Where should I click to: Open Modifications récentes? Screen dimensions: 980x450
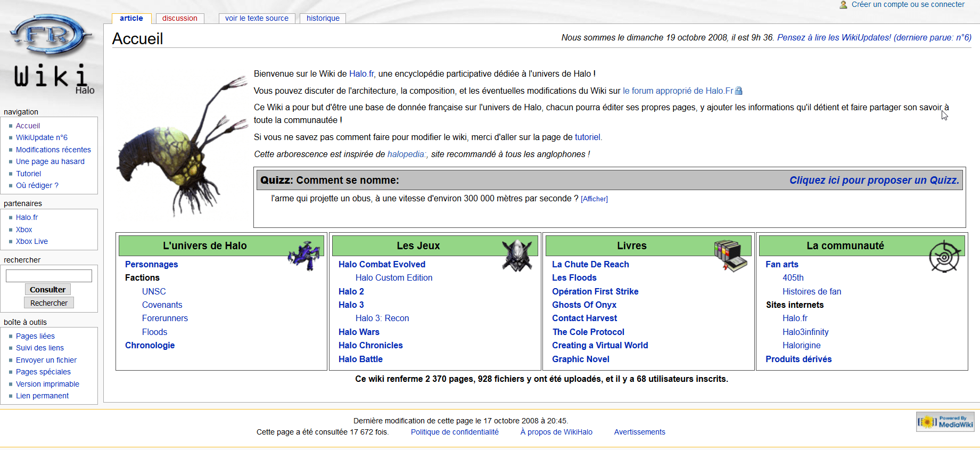click(x=53, y=150)
